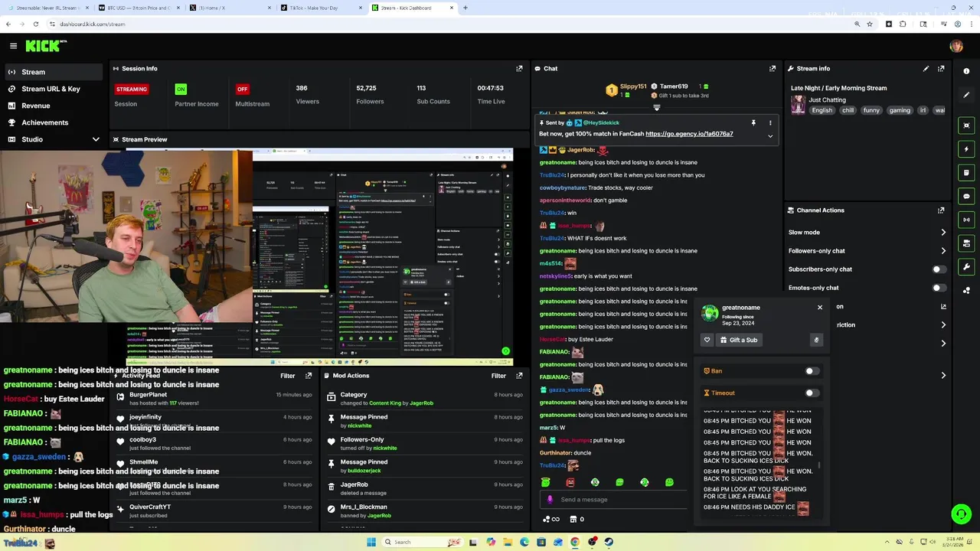
Task: Switch to the TikTok browser tab
Action: pyautogui.click(x=320, y=8)
